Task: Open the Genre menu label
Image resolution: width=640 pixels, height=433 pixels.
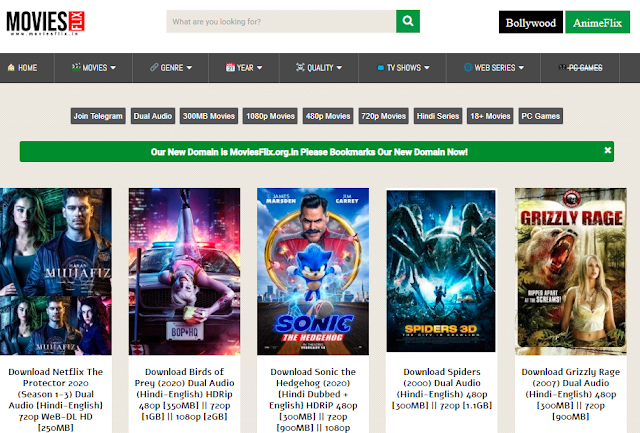Action: (x=172, y=68)
